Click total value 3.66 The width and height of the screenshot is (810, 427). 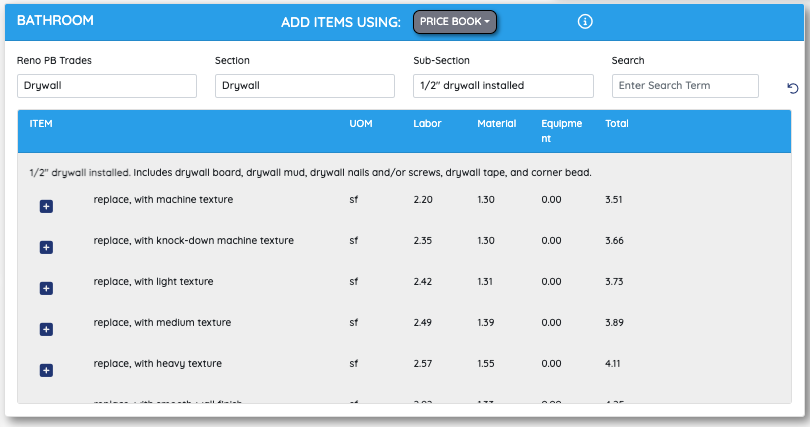click(x=614, y=241)
